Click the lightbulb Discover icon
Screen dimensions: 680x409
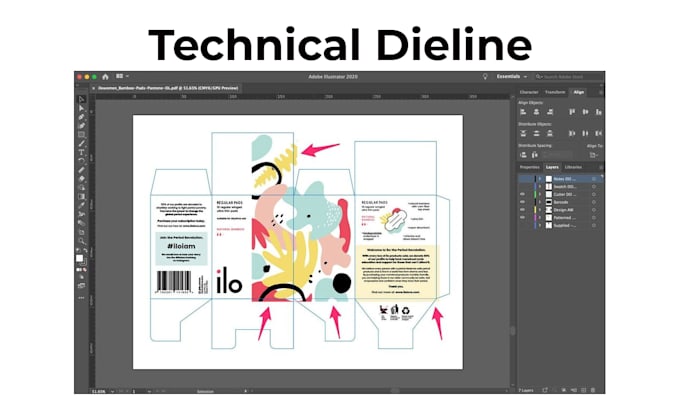click(485, 77)
